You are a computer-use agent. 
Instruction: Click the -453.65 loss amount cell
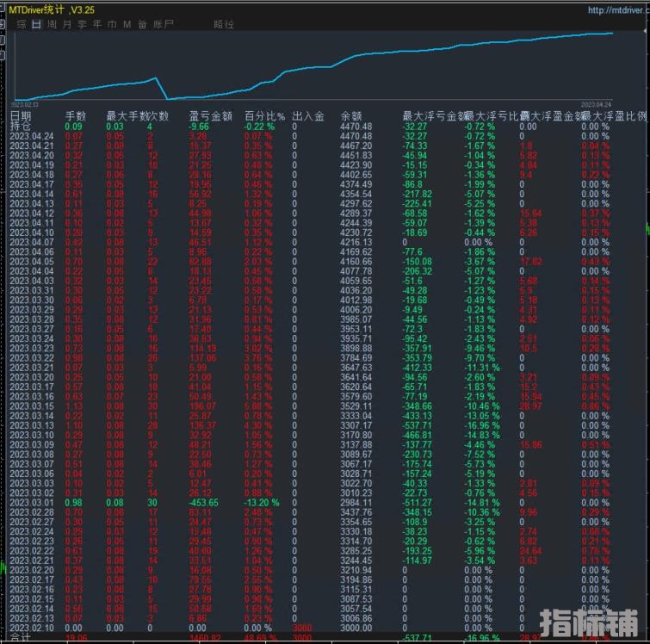(x=203, y=503)
